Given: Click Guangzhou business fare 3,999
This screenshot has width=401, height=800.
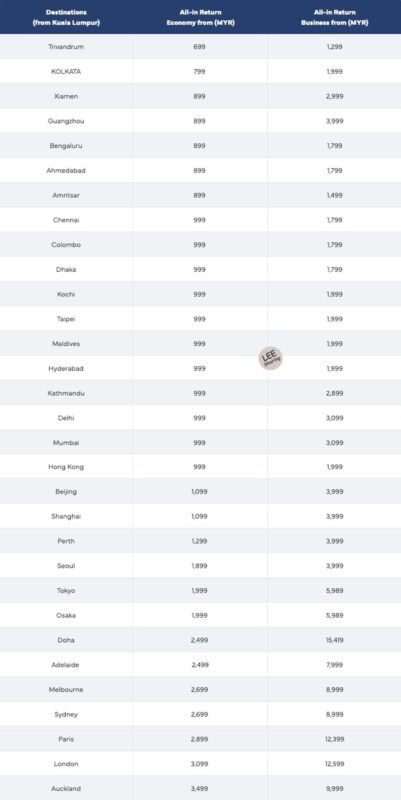Looking at the screenshot, I should pos(335,121).
